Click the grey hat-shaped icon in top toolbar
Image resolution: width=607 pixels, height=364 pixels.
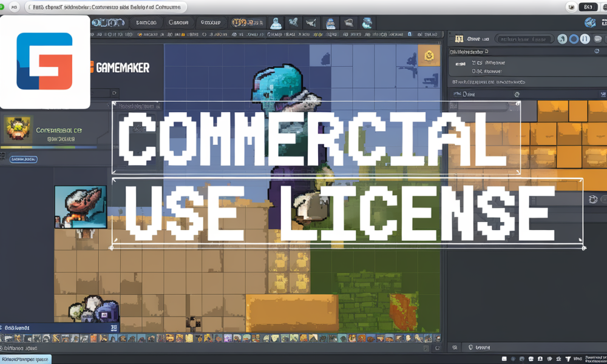[348, 23]
